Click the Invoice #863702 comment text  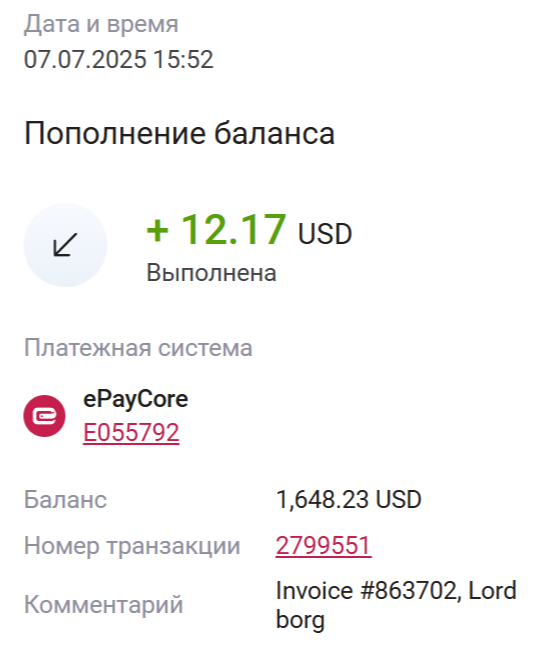pyautogui.click(x=366, y=591)
